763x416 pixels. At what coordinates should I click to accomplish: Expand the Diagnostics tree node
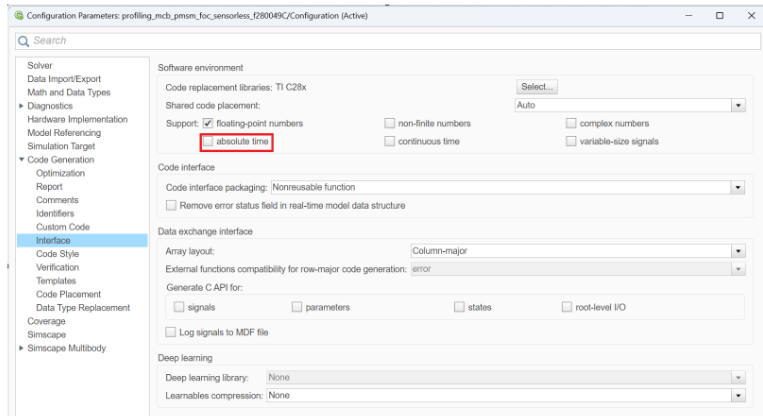pyautogui.click(x=21, y=106)
